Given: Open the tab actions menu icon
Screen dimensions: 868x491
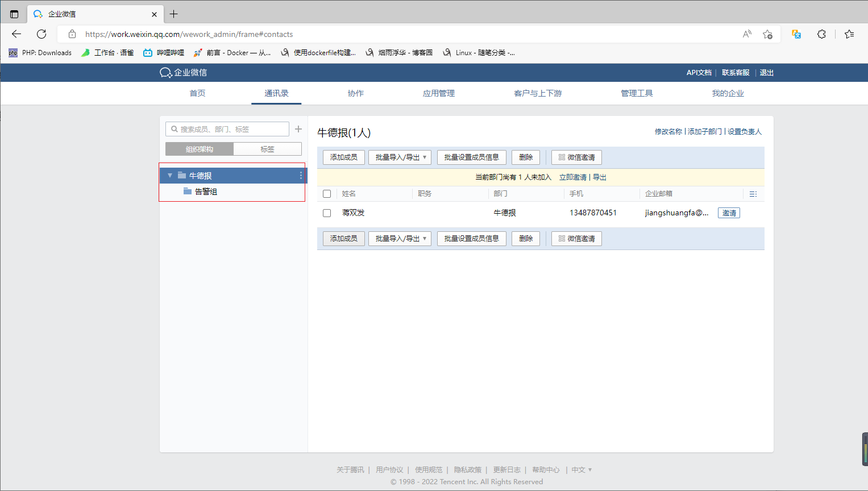Looking at the screenshot, I should pos(14,14).
